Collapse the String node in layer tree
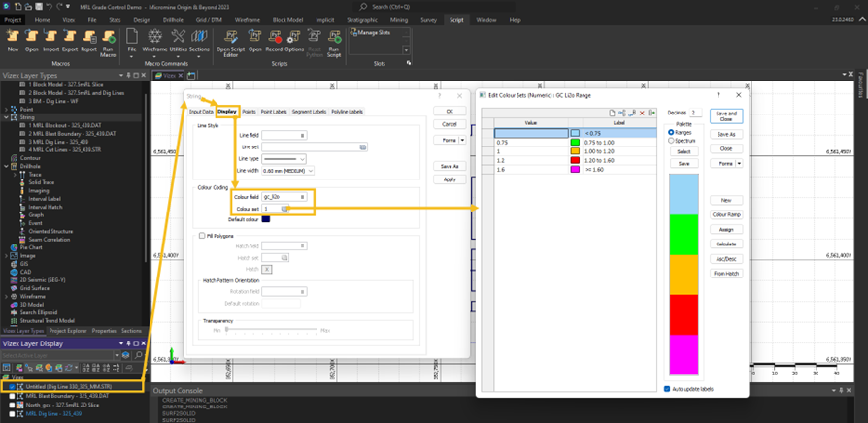The width and height of the screenshot is (868, 423). [x=6, y=117]
